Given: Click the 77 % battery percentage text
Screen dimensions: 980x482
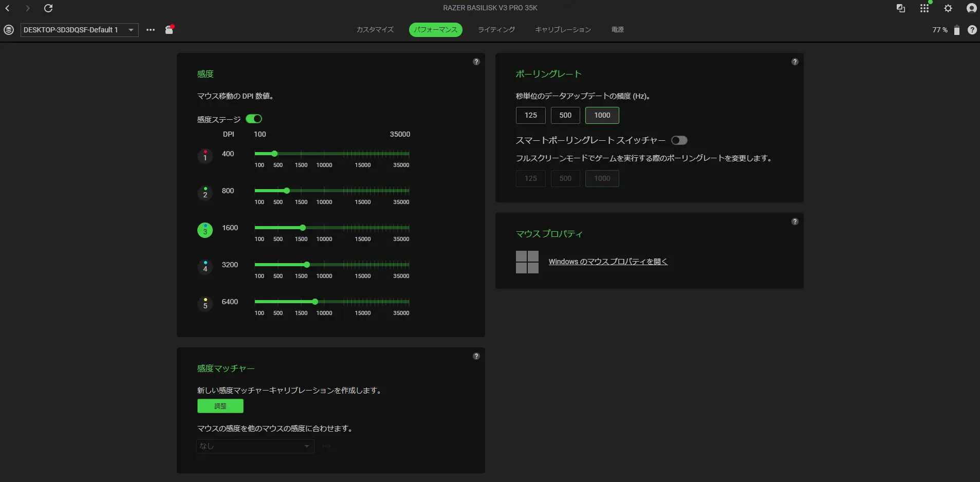Looking at the screenshot, I should [x=940, y=30].
